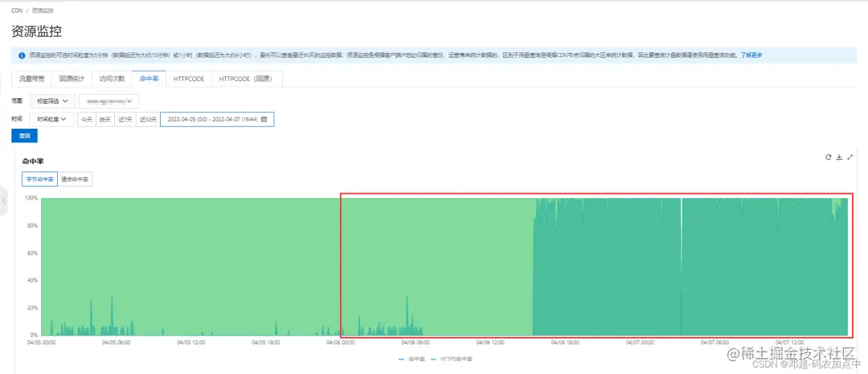The image size is (868, 374).
Task: Select the 近30天 quick range
Action: (x=148, y=119)
